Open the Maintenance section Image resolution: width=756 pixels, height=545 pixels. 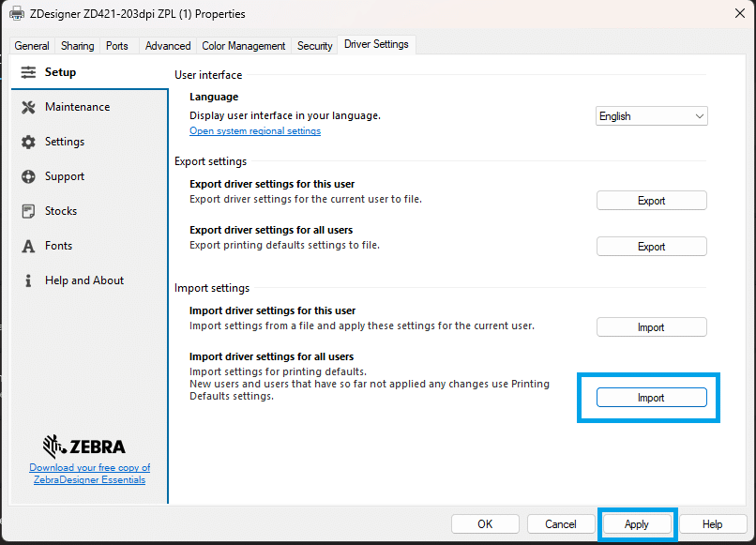pyautogui.click(x=78, y=107)
